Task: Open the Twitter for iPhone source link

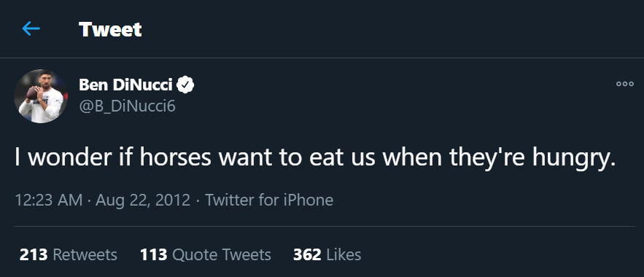Action: 269,200
